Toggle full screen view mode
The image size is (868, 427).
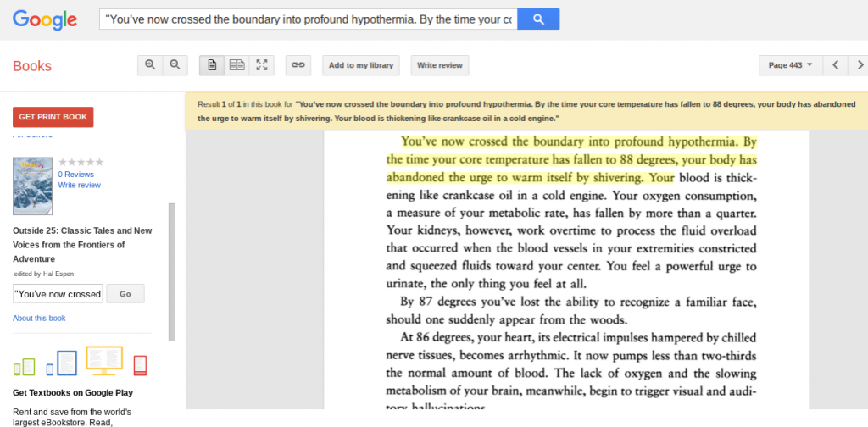(x=262, y=65)
